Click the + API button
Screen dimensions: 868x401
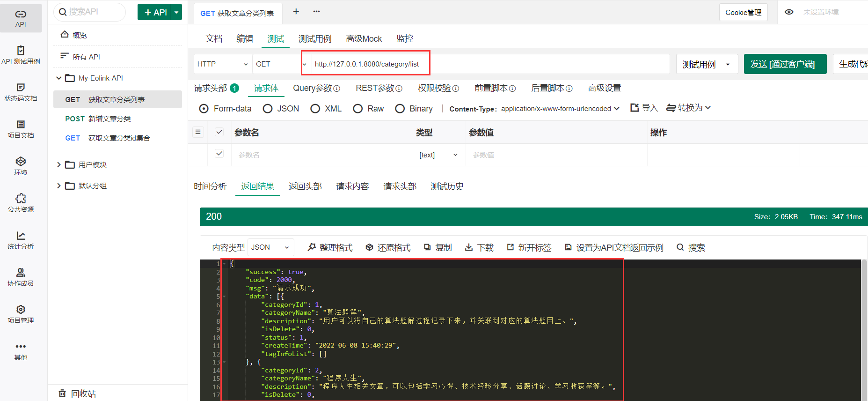pyautogui.click(x=155, y=12)
